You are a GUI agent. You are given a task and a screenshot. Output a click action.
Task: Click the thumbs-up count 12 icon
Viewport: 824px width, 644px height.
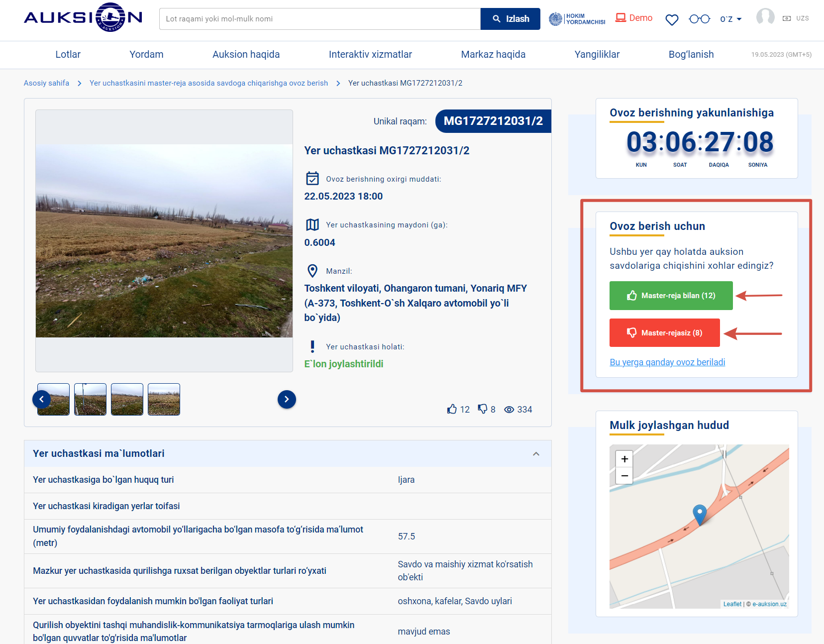tap(452, 409)
